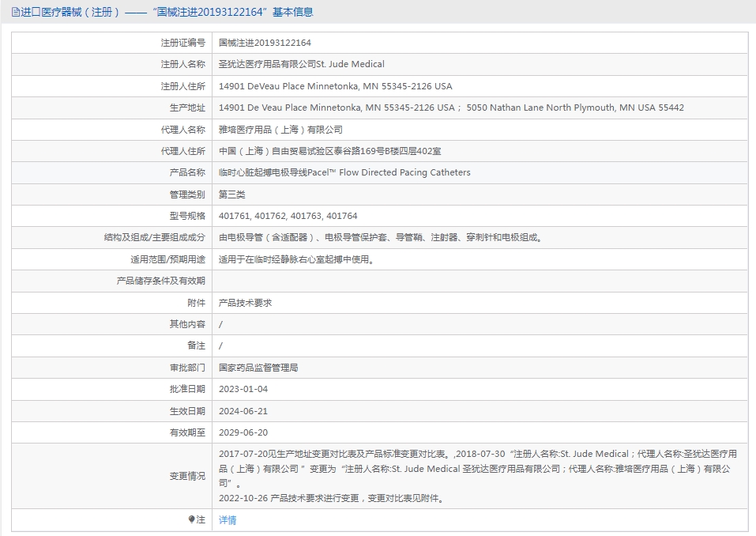Select approval date 2023-01-04

click(x=243, y=389)
